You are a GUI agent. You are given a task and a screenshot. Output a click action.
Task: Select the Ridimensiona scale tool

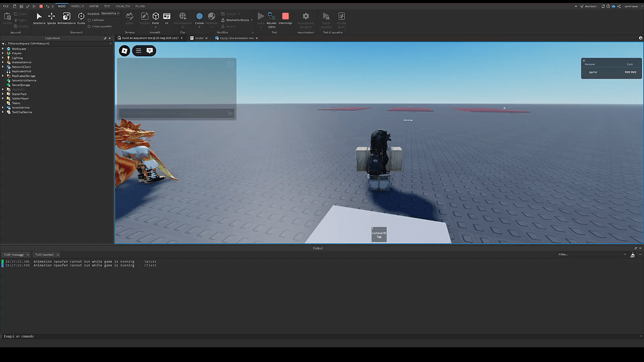point(66,16)
